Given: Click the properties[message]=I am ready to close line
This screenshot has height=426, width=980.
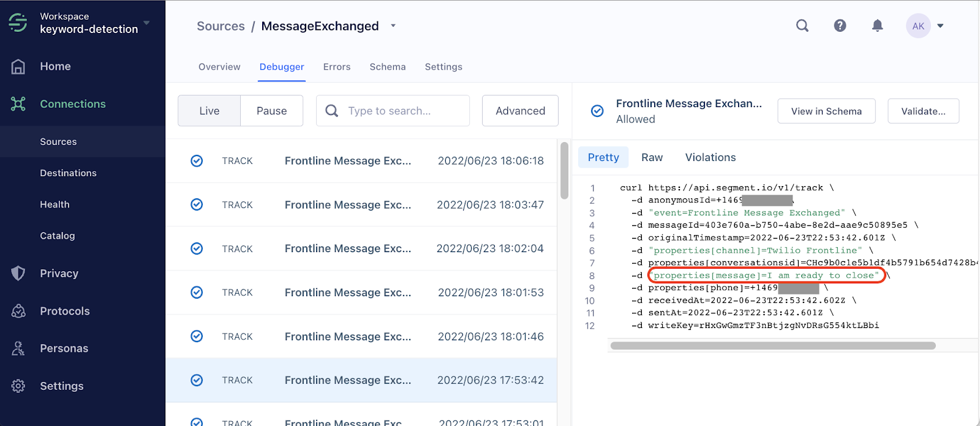Looking at the screenshot, I should [x=766, y=275].
